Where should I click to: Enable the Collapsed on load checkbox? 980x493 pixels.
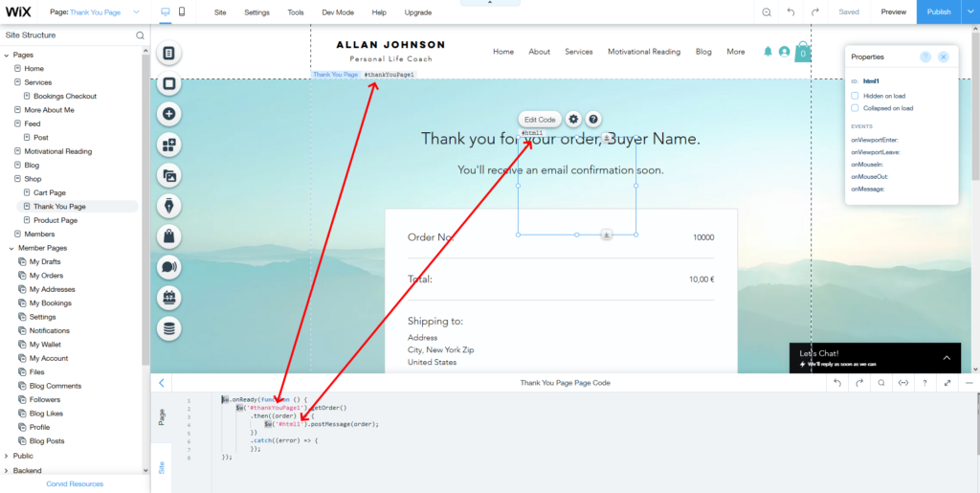pos(856,108)
